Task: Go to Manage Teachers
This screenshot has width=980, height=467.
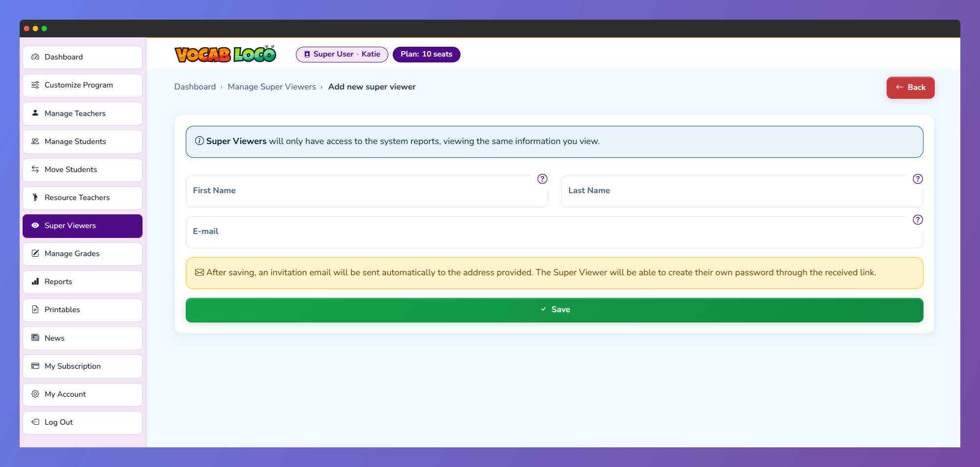Action: pos(83,114)
